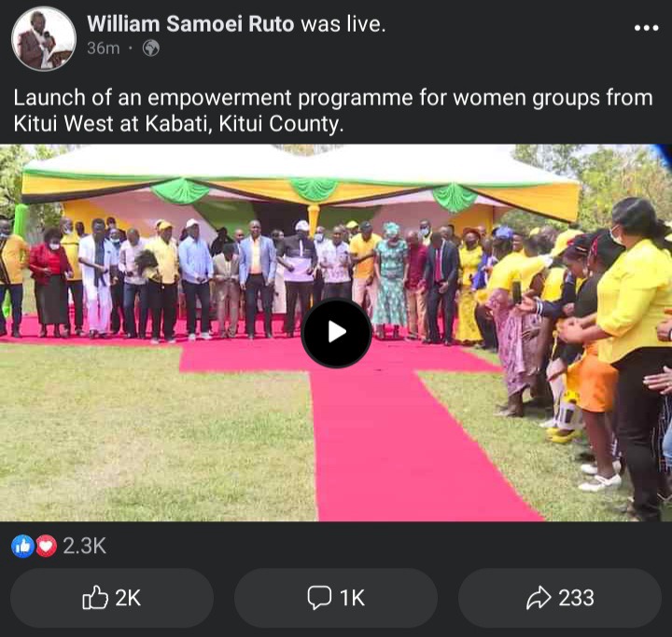
Task: Click the public globe privacy icon
Action: click(x=151, y=48)
